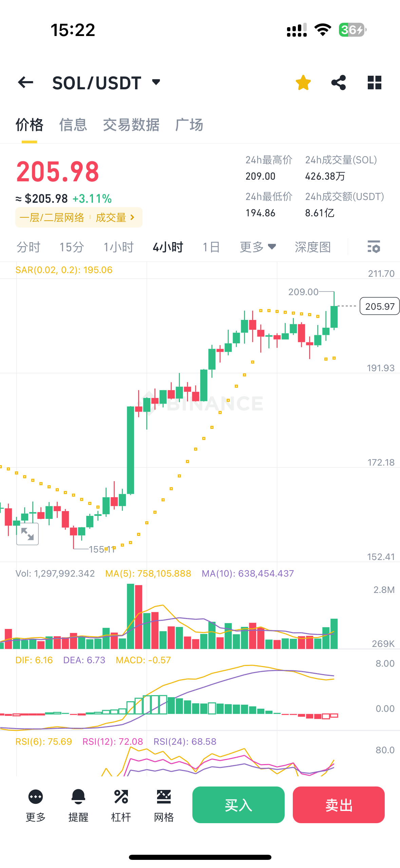
Task: Select the 15分 chart interval
Action: coord(72,247)
